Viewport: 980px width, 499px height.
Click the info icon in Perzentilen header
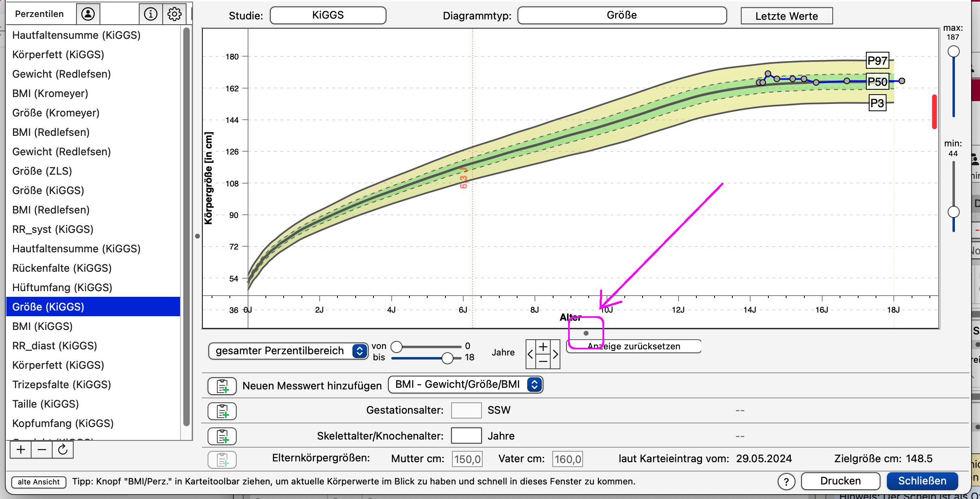[x=151, y=14]
